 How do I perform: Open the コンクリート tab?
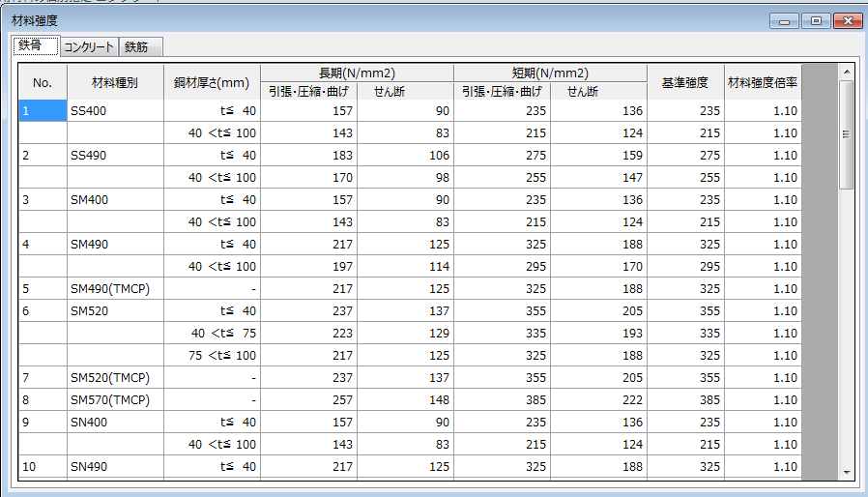(x=89, y=47)
